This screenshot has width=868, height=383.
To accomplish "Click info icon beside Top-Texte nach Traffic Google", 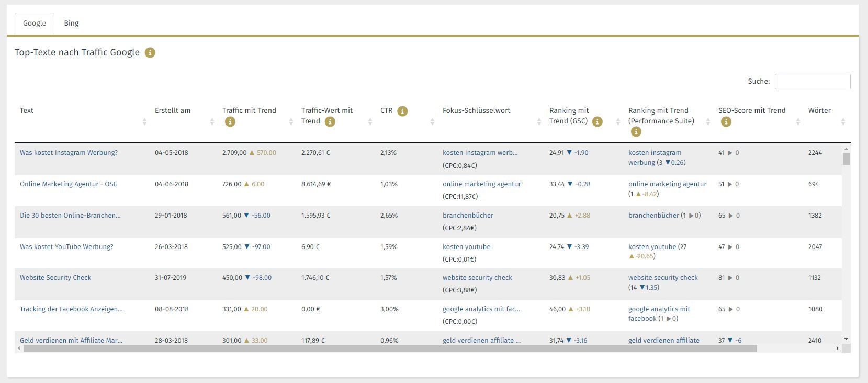I will pos(150,53).
